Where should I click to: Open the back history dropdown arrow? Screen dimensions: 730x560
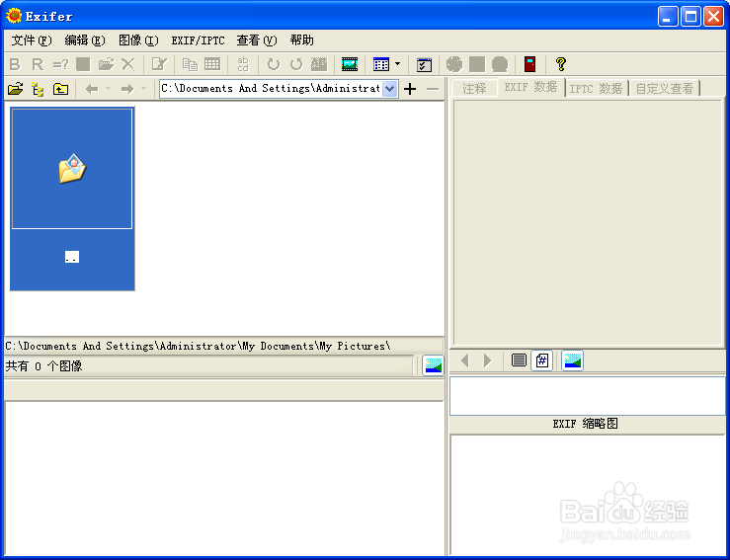point(108,88)
